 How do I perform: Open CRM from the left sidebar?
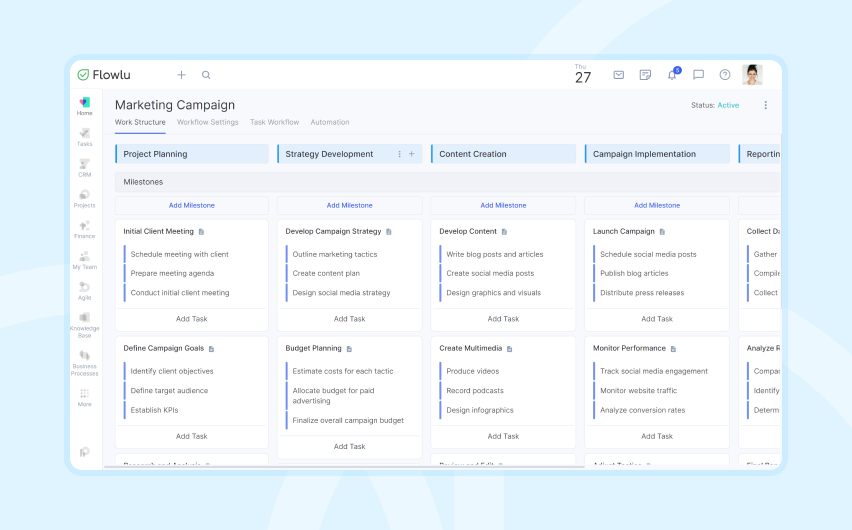(85, 167)
